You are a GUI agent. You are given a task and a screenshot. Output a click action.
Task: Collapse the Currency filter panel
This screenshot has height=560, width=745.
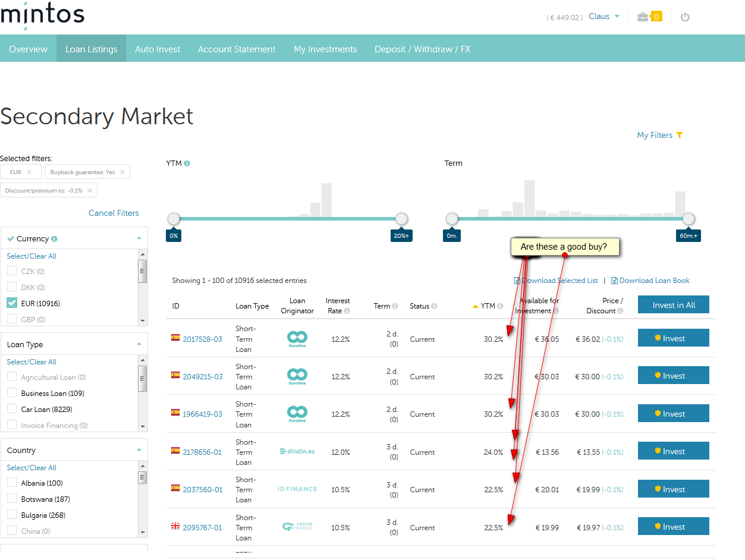[x=139, y=238]
